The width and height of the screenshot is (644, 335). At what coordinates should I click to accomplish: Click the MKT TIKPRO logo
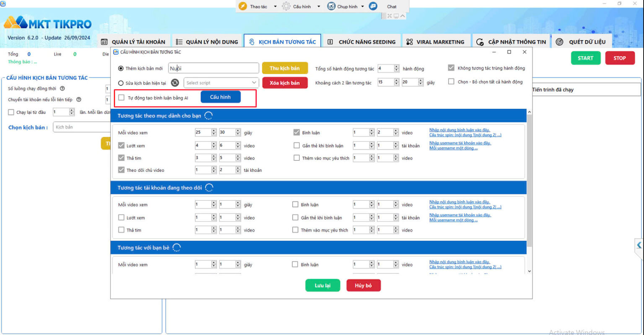(x=47, y=23)
